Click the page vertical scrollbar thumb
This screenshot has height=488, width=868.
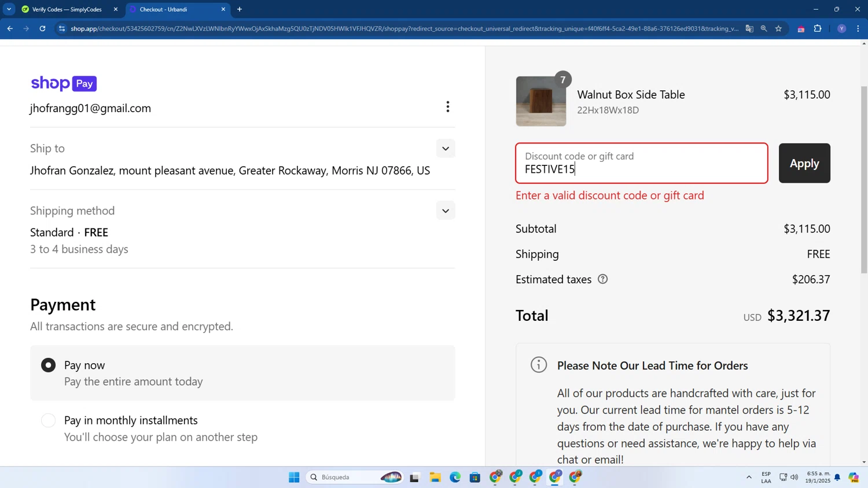click(864, 179)
